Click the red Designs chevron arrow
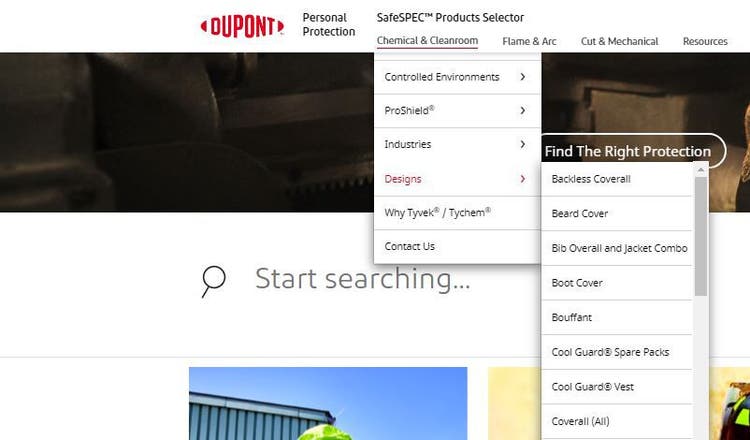Viewport: 750px width, 440px height. (x=522, y=179)
